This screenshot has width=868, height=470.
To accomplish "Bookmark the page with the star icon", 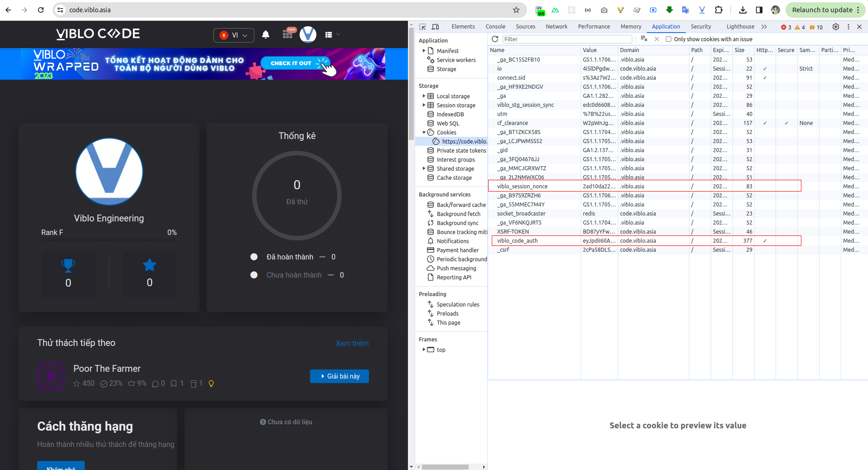I will [x=516, y=10].
